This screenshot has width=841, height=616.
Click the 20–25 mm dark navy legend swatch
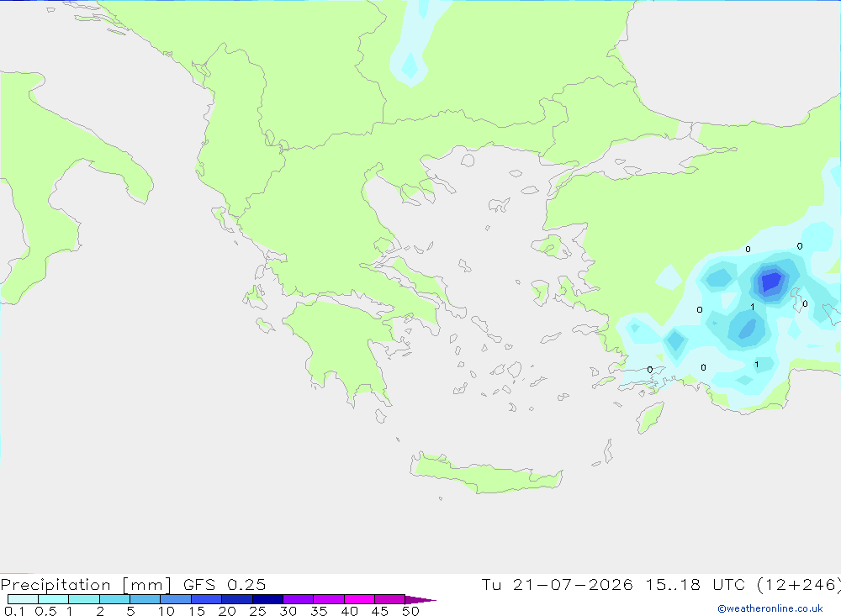coord(237,599)
